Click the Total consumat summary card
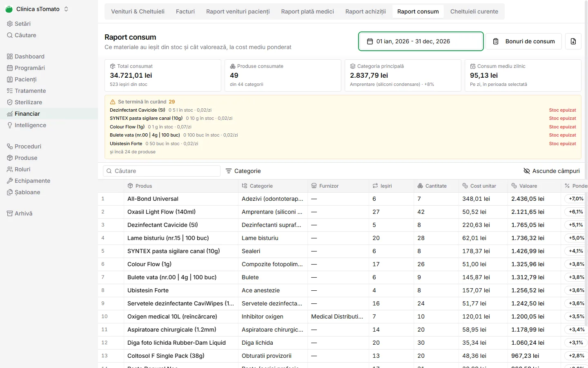Screen dimensions: 588x368 point(163,75)
